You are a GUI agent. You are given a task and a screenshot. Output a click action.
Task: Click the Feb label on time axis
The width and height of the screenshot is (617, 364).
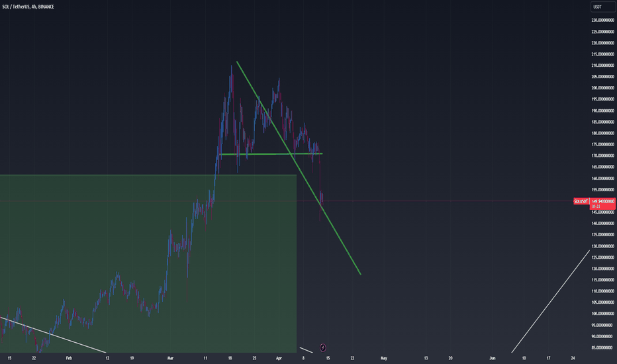pos(69,358)
